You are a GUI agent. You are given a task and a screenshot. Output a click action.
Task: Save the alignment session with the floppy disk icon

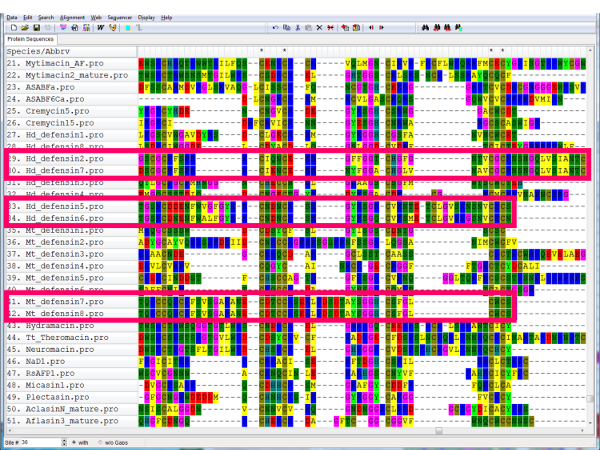36,28
